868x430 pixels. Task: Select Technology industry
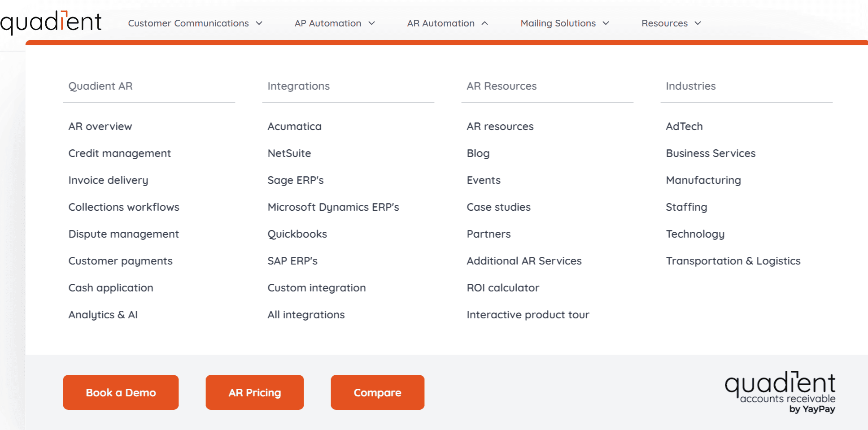tap(695, 234)
